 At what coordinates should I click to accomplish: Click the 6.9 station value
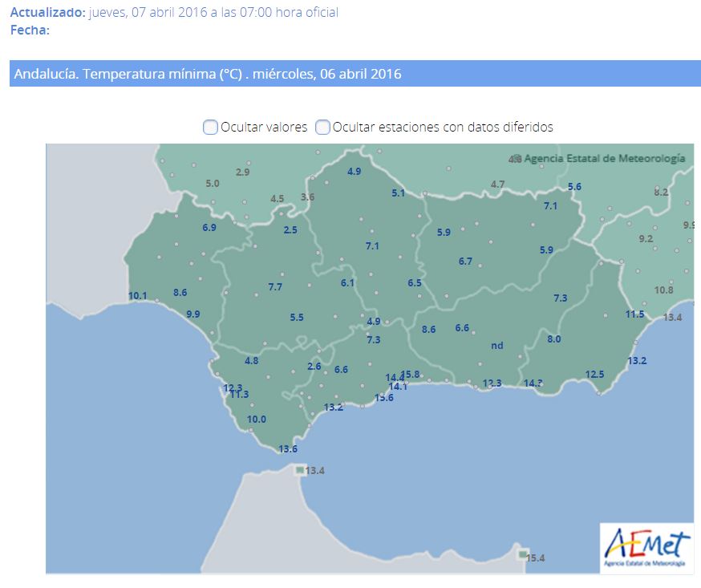click(x=209, y=228)
